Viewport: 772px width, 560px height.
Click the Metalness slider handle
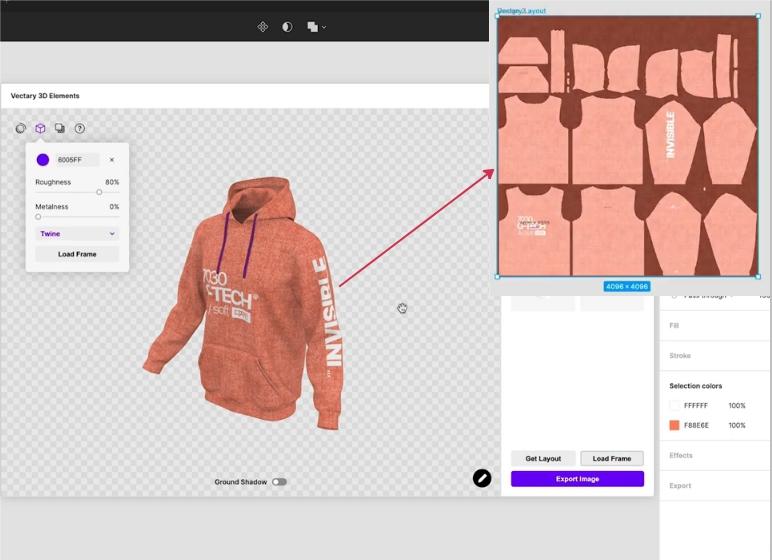pos(38,216)
